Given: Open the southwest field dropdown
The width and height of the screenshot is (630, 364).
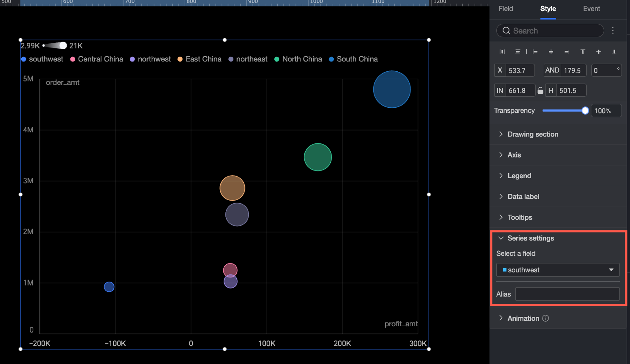Looking at the screenshot, I should (x=558, y=270).
